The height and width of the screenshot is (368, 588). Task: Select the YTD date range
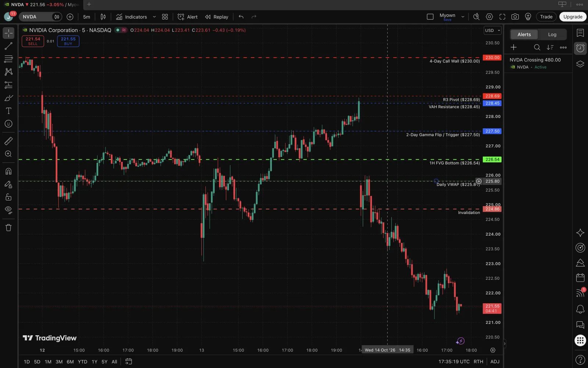tap(83, 362)
